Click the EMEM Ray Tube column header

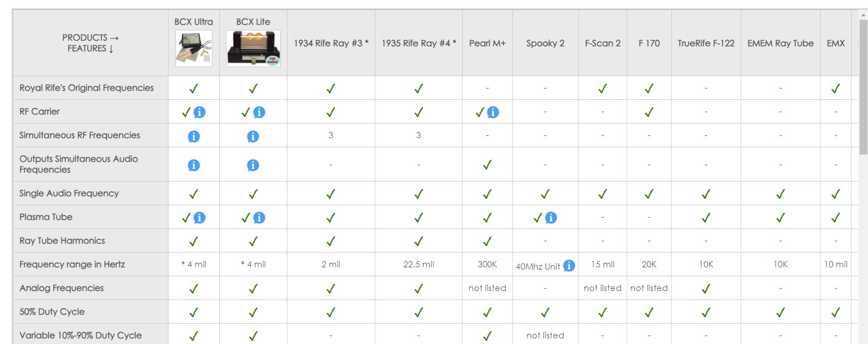tap(781, 43)
